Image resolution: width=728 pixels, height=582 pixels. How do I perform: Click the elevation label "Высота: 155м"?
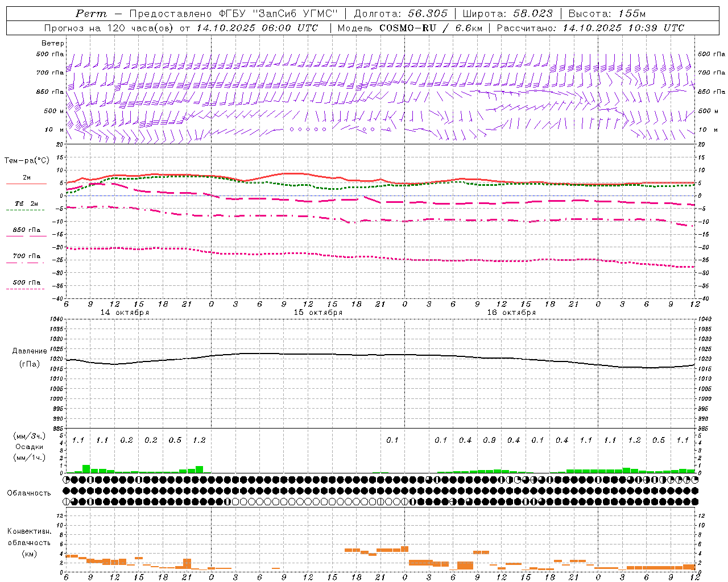607,14
